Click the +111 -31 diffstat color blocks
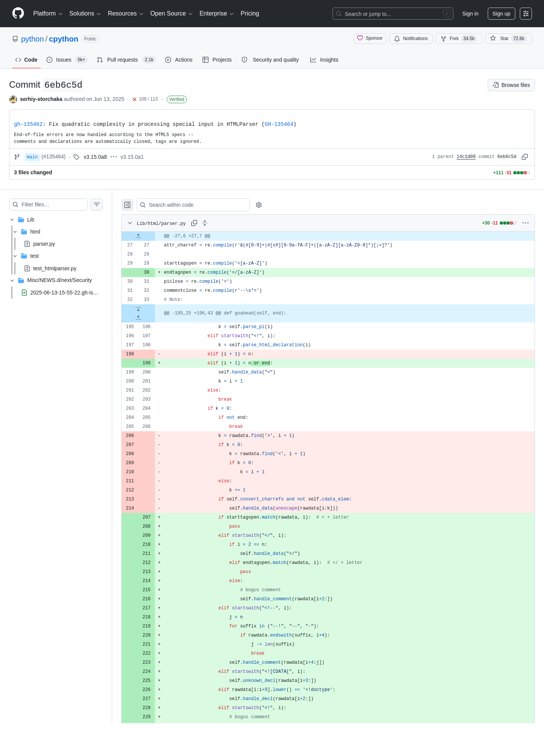 point(522,173)
